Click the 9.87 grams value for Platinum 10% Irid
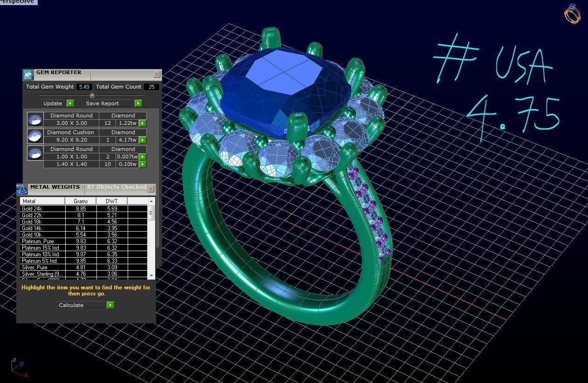The image size is (588, 383). tap(81, 254)
